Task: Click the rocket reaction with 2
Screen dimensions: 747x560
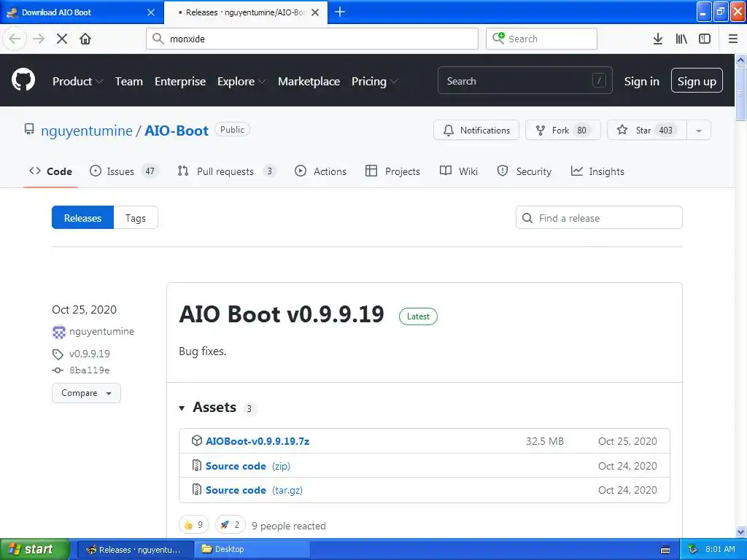Action: click(231, 525)
